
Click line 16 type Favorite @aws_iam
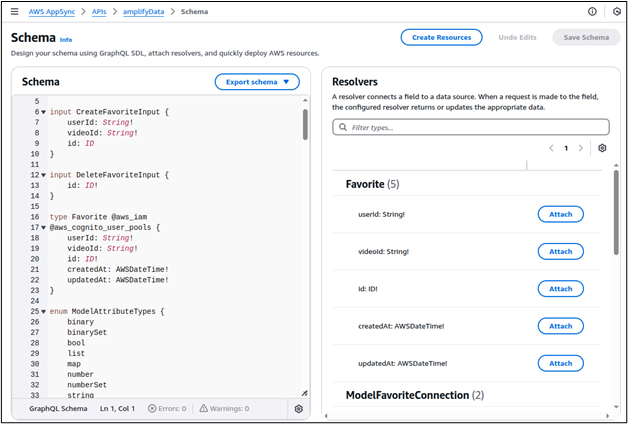click(x=99, y=217)
